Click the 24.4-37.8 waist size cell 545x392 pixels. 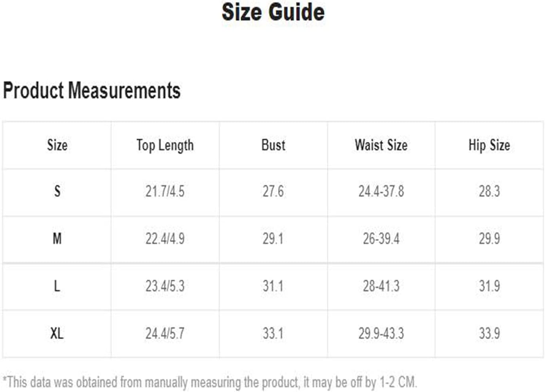click(x=381, y=192)
